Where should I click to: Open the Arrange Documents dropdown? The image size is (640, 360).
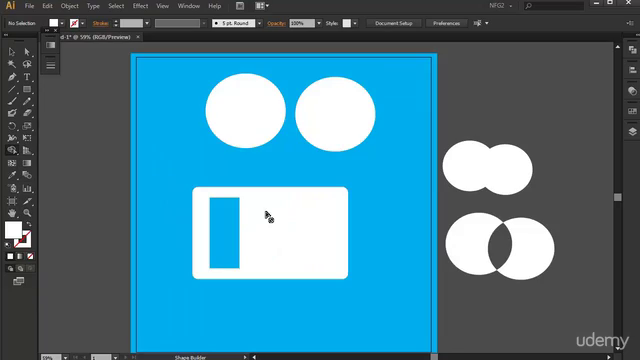262,6
